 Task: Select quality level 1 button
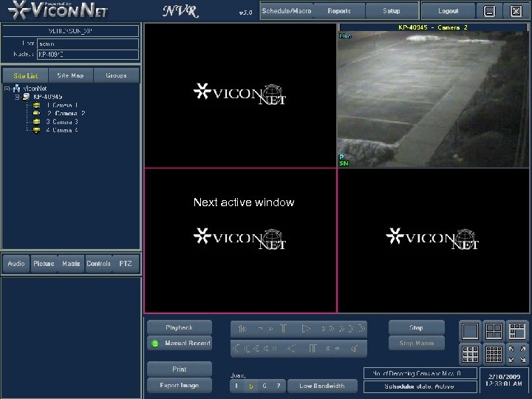pos(236,386)
